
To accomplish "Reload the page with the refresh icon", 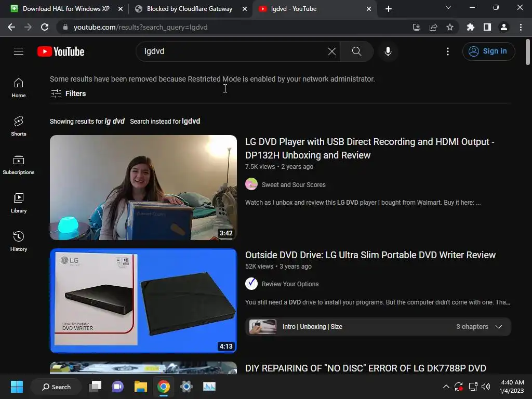I will (x=45, y=27).
